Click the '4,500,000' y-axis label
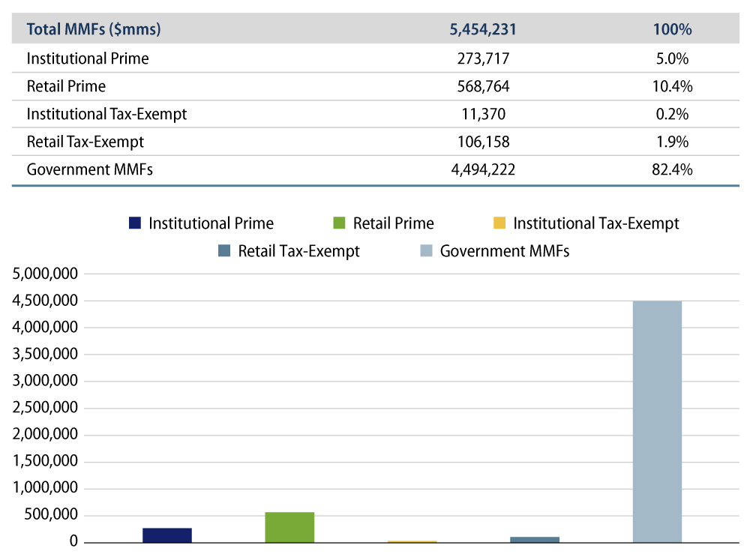Screen dimensions: 750x560 (45, 301)
